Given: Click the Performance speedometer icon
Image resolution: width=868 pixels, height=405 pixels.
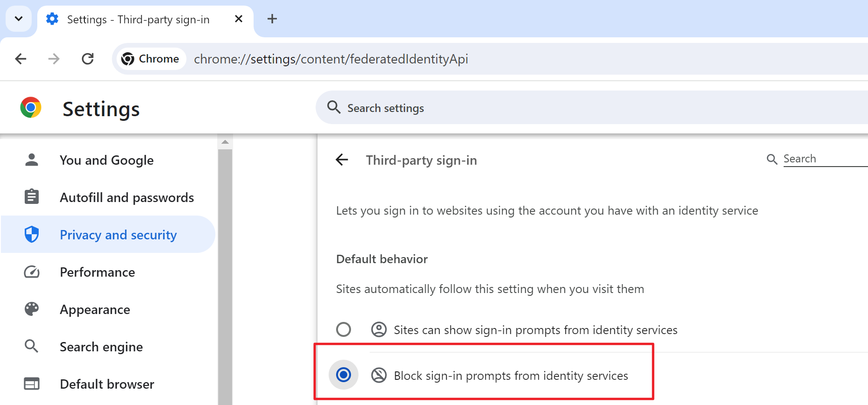Looking at the screenshot, I should click(31, 272).
